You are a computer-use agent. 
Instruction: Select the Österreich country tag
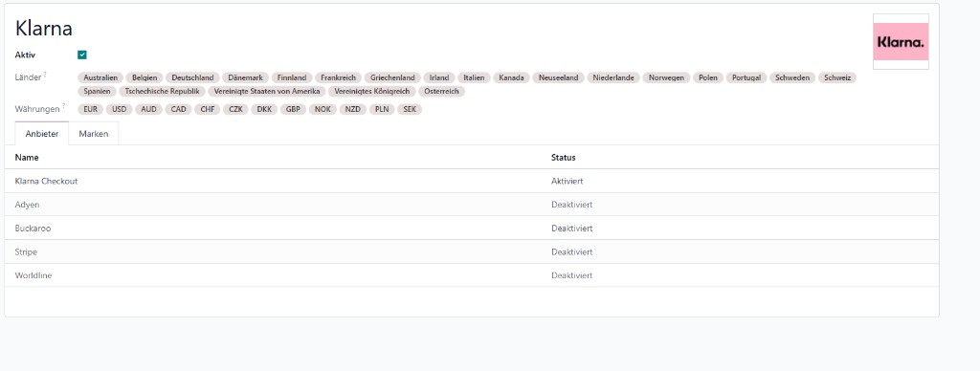click(x=441, y=91)
